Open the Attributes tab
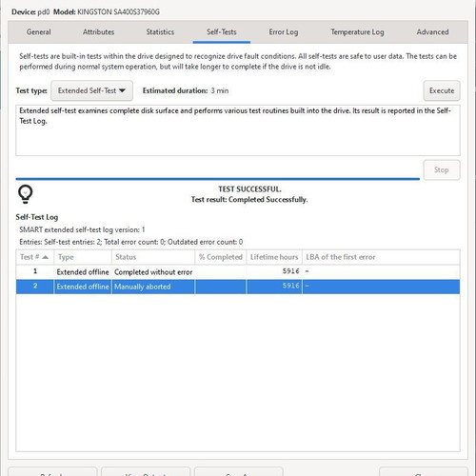 click(98, 32)
